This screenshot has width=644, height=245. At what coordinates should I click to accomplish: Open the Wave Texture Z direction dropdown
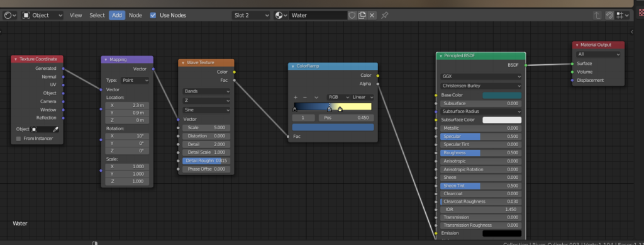click(x=206, y=101)
